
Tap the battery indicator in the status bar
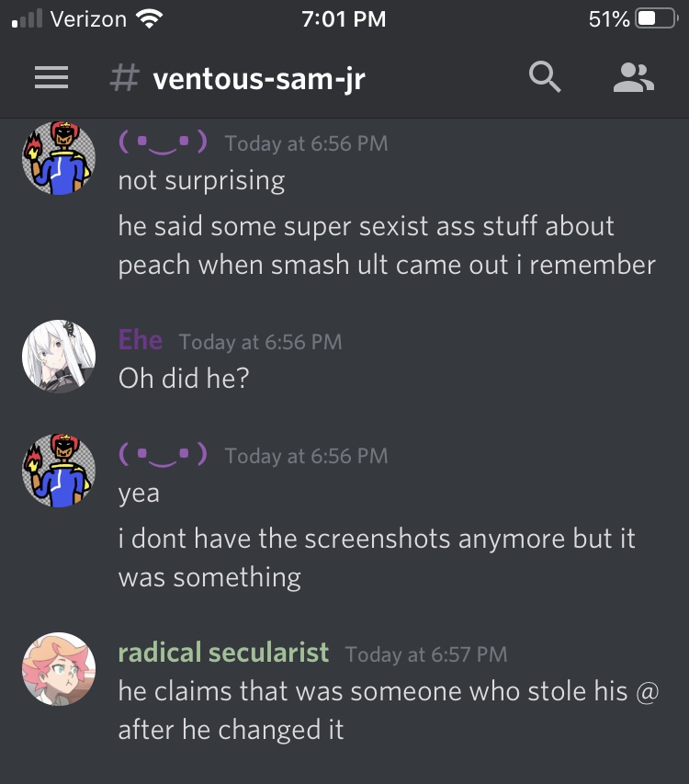pyautogui.click(x=656, y=19)
